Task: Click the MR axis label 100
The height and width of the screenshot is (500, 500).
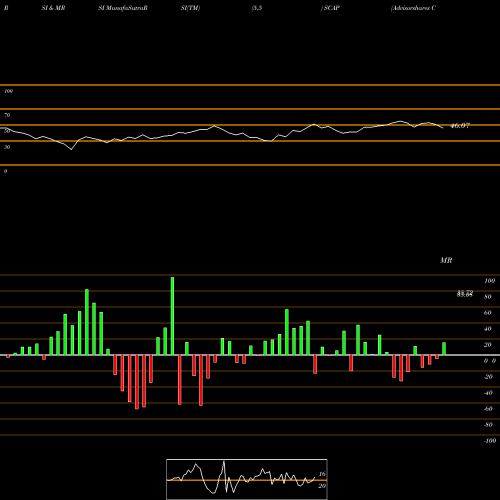Action: point(489,281)
